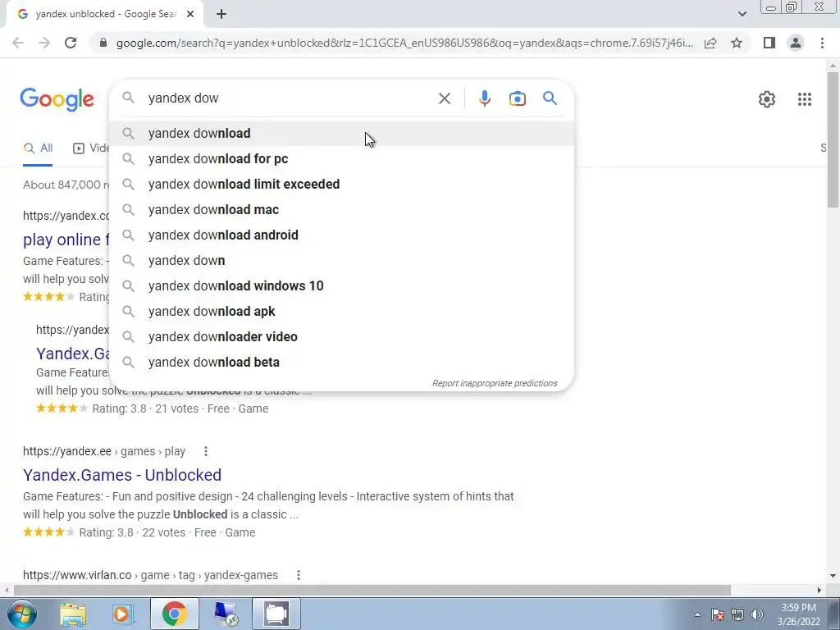
Task: Select suggestion 'yandex download android'
Action: pyautogui.click(x=342, y=235)
